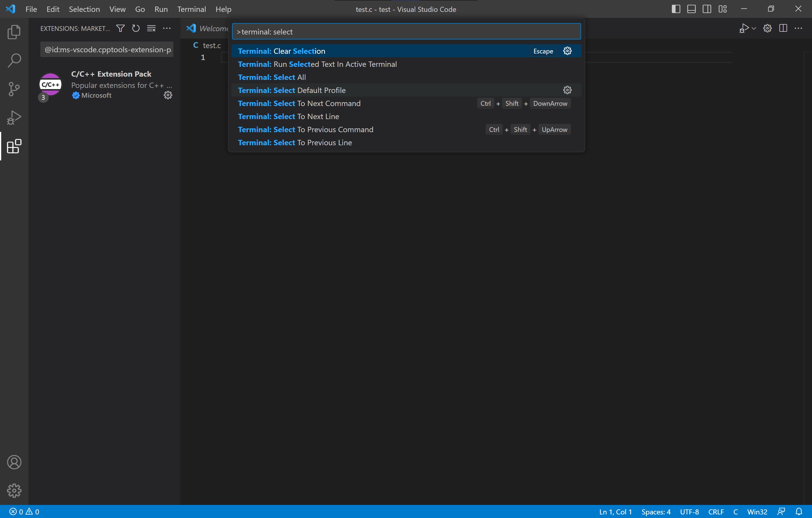Open the Help menu
Image resolution: width=812 pixels, height=518 pixels.
[223, 9]
